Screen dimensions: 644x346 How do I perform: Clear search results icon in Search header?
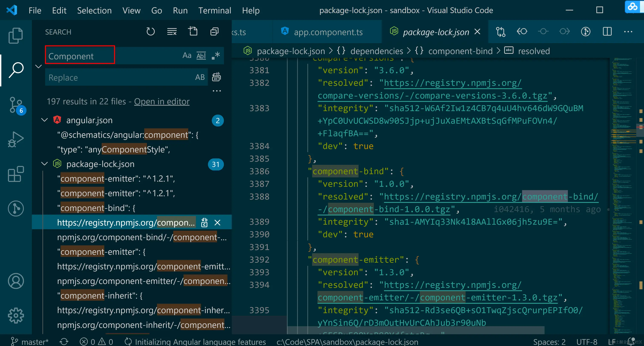172,32
